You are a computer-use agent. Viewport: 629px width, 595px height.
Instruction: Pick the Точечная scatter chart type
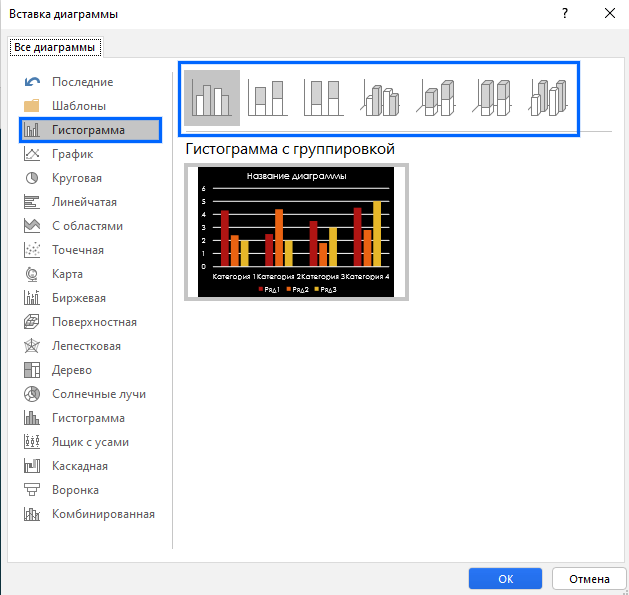[x=77, y=250]
